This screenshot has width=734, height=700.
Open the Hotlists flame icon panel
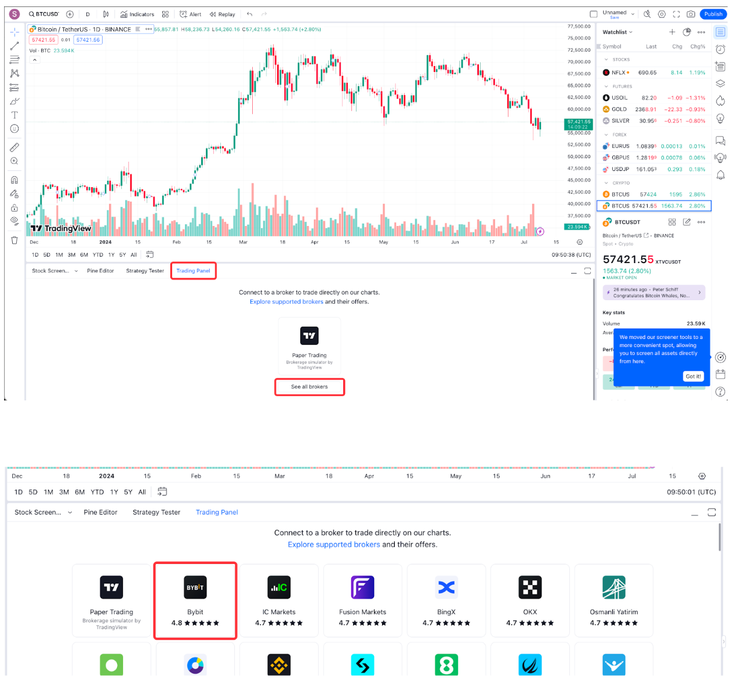720,101
